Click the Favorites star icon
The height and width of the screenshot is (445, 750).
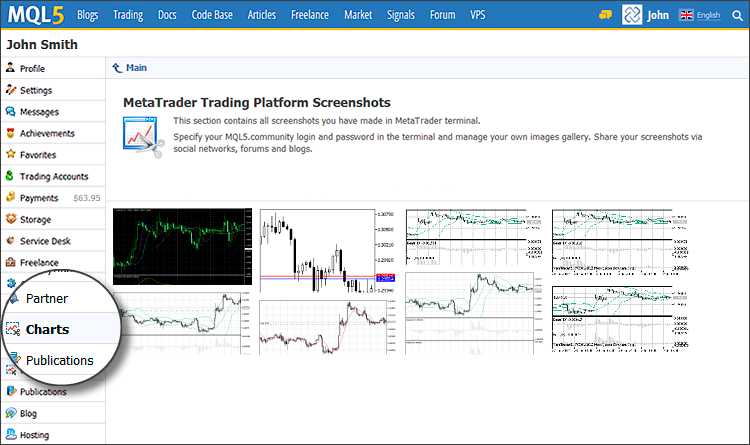pyautogui.click(x=11, y=154)
